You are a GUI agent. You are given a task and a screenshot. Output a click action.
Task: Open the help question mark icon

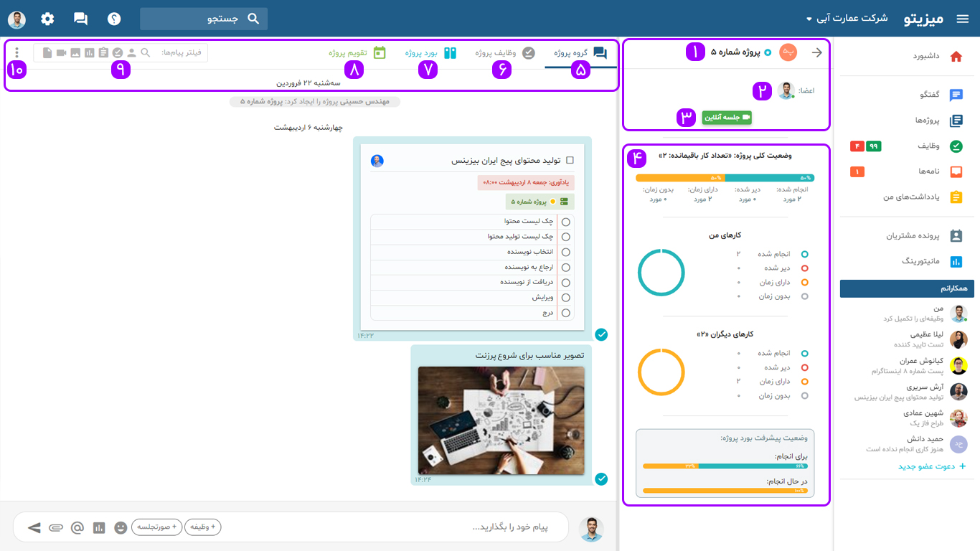point(114,19)
